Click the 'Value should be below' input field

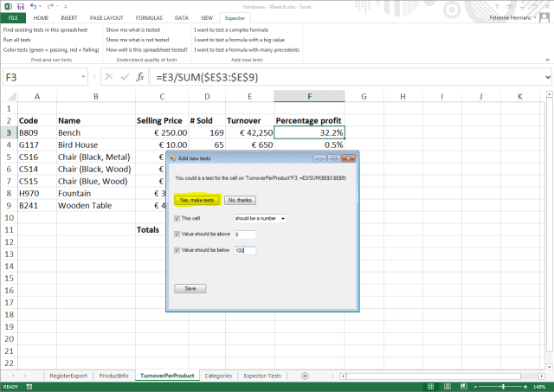tap(245, 250)
